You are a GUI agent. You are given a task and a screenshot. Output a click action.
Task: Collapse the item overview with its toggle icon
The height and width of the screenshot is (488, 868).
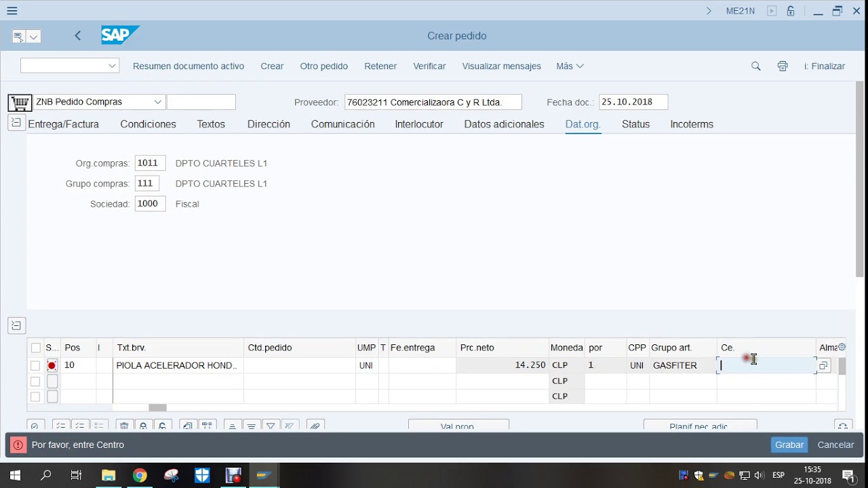click(16, 325)
